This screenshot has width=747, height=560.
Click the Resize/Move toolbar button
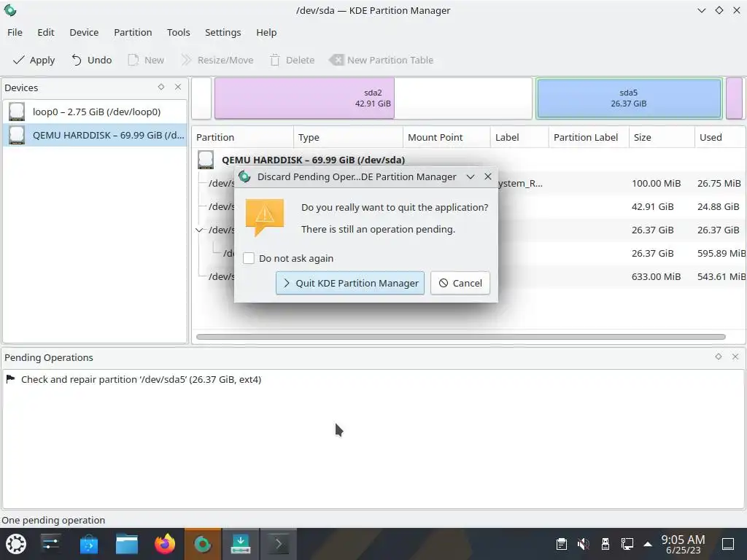[x=217, y=60]
